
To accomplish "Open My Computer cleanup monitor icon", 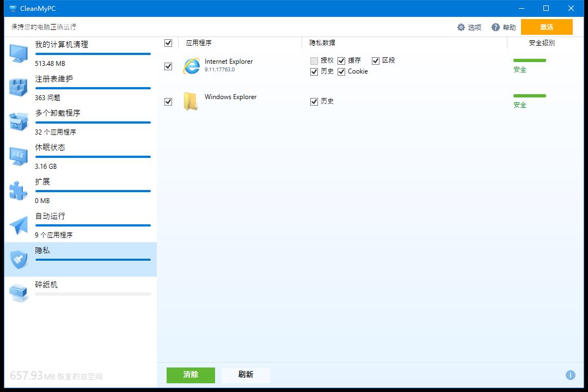I will (19, 54).
